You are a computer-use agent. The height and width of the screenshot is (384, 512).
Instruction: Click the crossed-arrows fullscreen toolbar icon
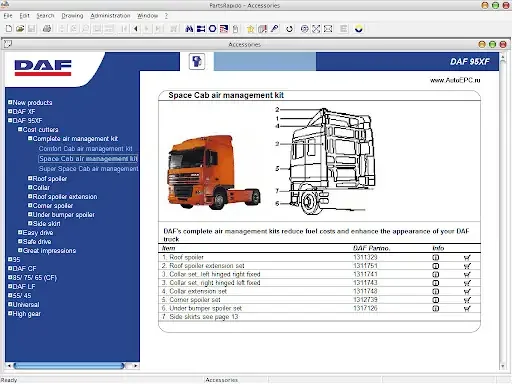pos(316,29)
